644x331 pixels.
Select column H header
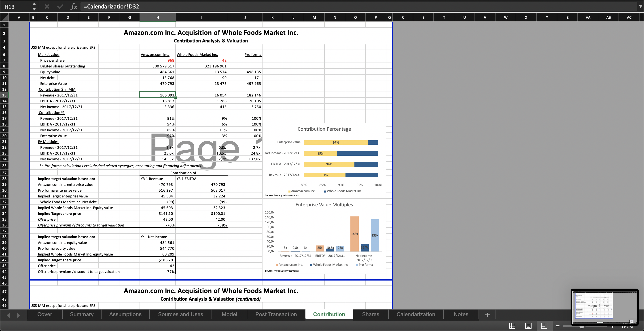[x=157, y=17]
